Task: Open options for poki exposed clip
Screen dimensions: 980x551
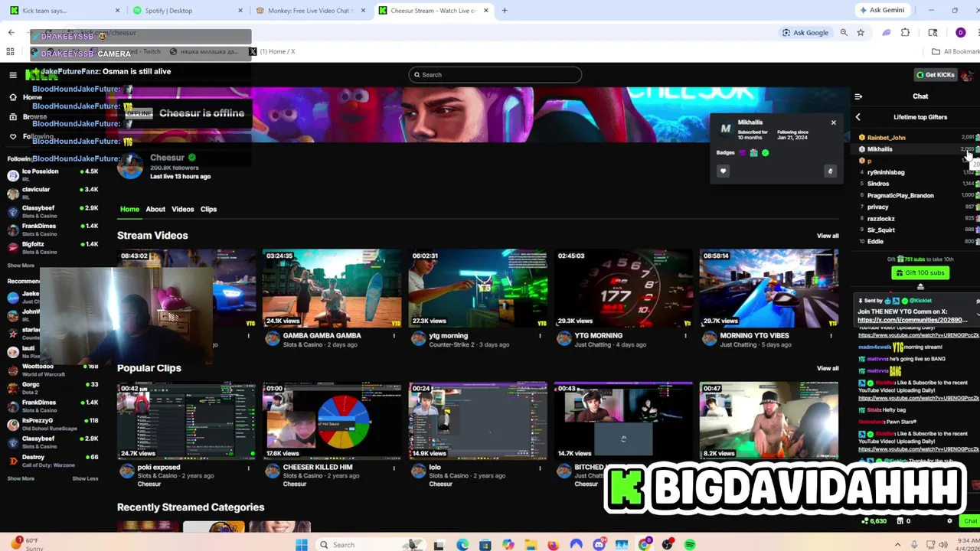Action: [248, 468]
